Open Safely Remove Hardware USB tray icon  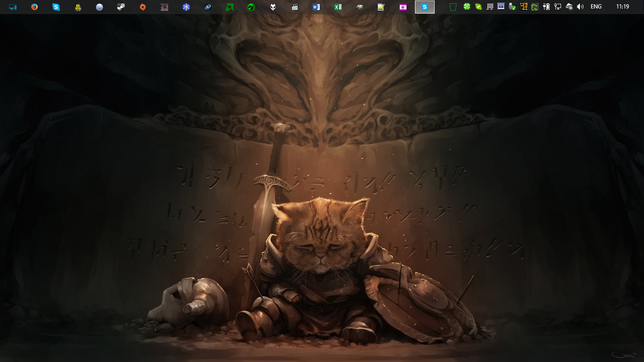pos(512,7)
